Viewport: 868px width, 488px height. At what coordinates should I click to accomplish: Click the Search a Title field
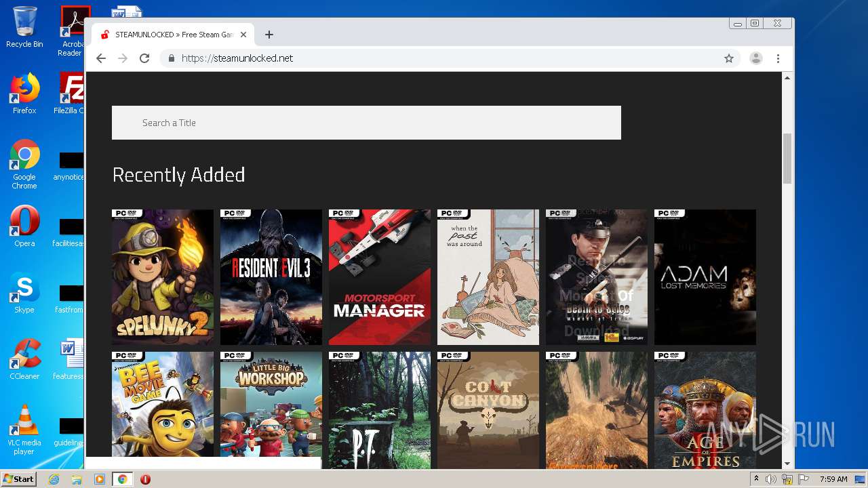tap(366, 123)
